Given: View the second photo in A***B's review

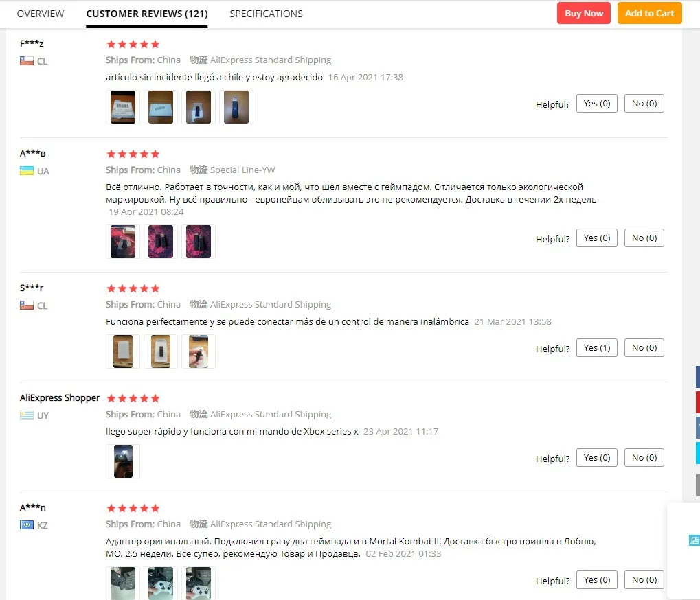Looking at the screenshot, I should point(161,242).
